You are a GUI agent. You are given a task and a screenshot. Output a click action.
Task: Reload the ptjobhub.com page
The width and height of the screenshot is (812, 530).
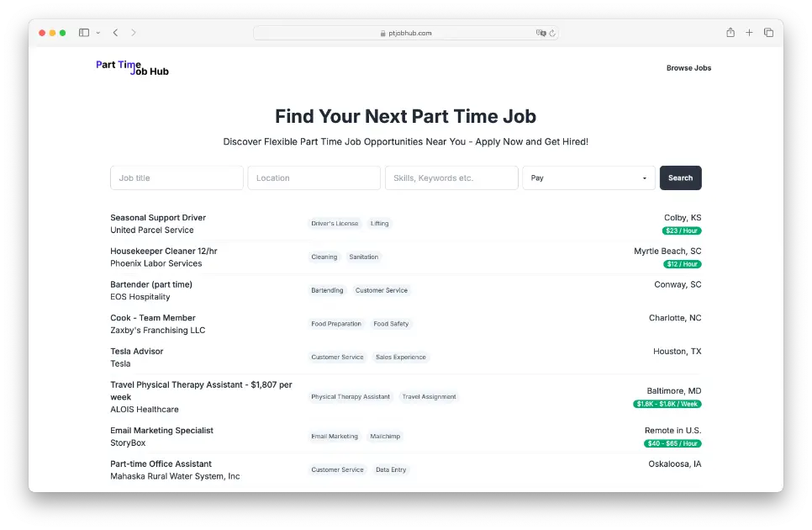[552, 32]
